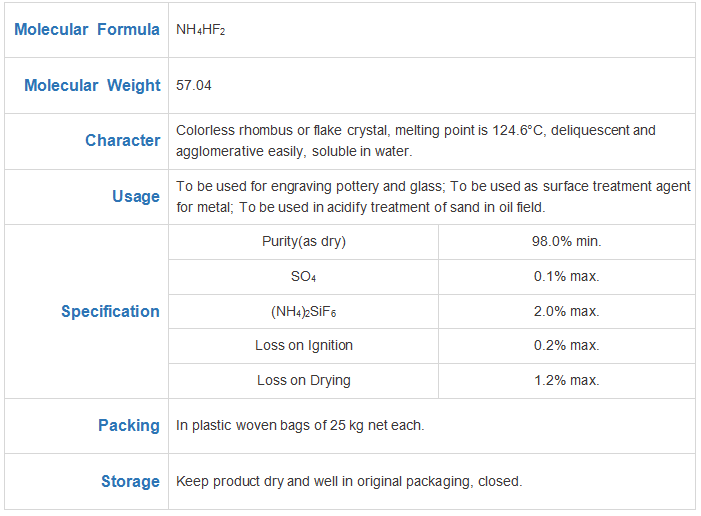Click the Packing row heading
Viewport: 701px width, 516px height.
(129, 425)
